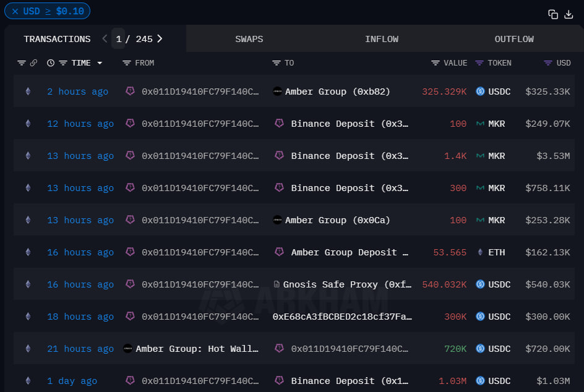The height and width of the screenshot is (392, 584).
Task: Click the 720K inflow value
Action: click(x=455, y=349)
